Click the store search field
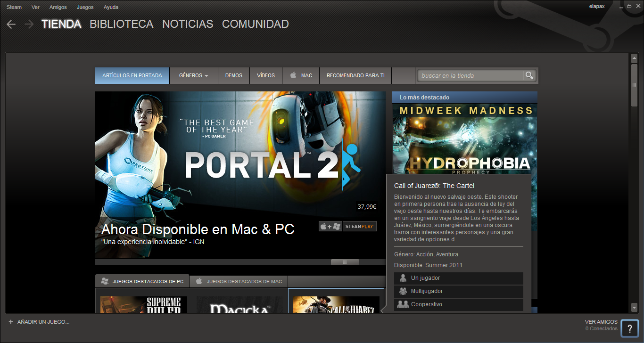This screenshot has height=343, width=644. 471,75
